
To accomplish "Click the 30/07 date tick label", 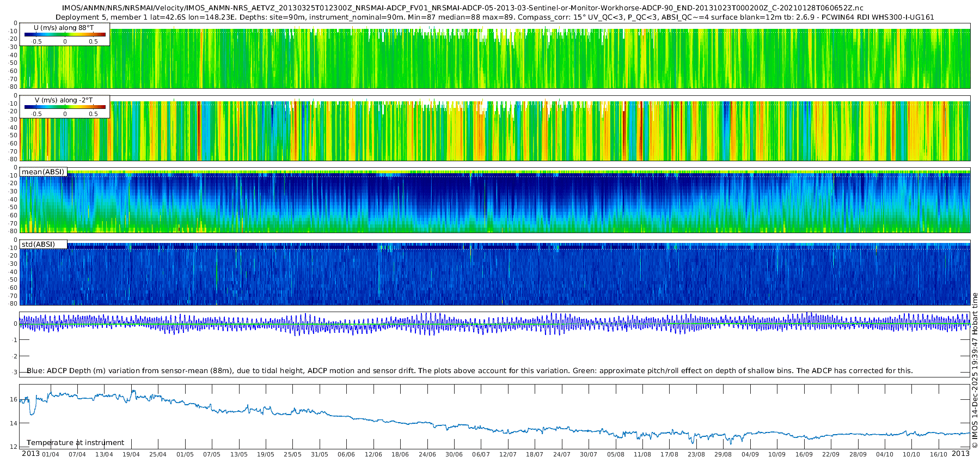I will pyautogui.click(x=589, y=454).
